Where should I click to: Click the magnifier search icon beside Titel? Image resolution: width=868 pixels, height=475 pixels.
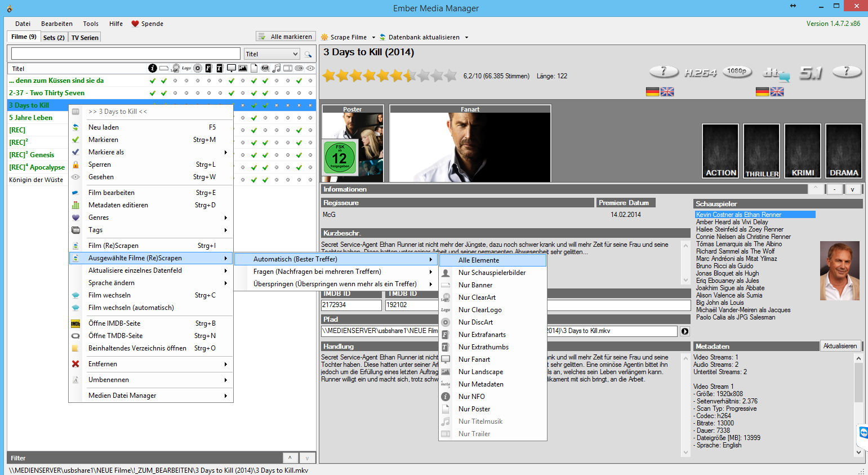308,54
